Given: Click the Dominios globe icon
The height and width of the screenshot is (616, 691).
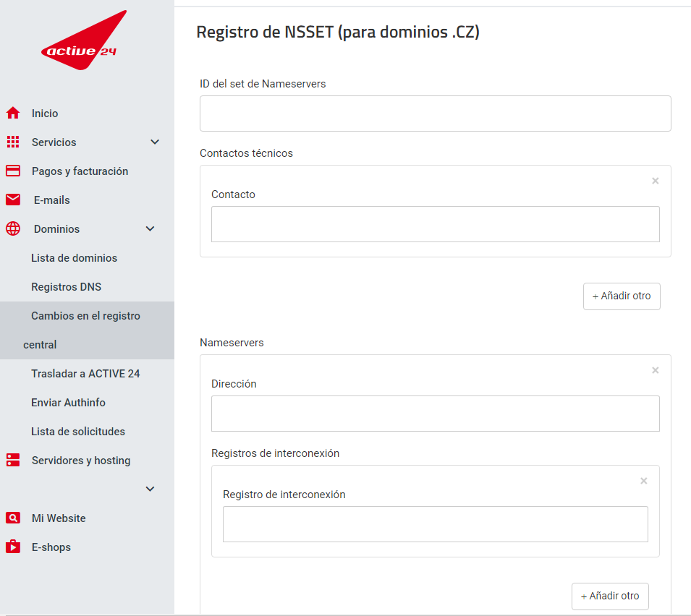Looking at the screenshot, I should pos(13,228).
